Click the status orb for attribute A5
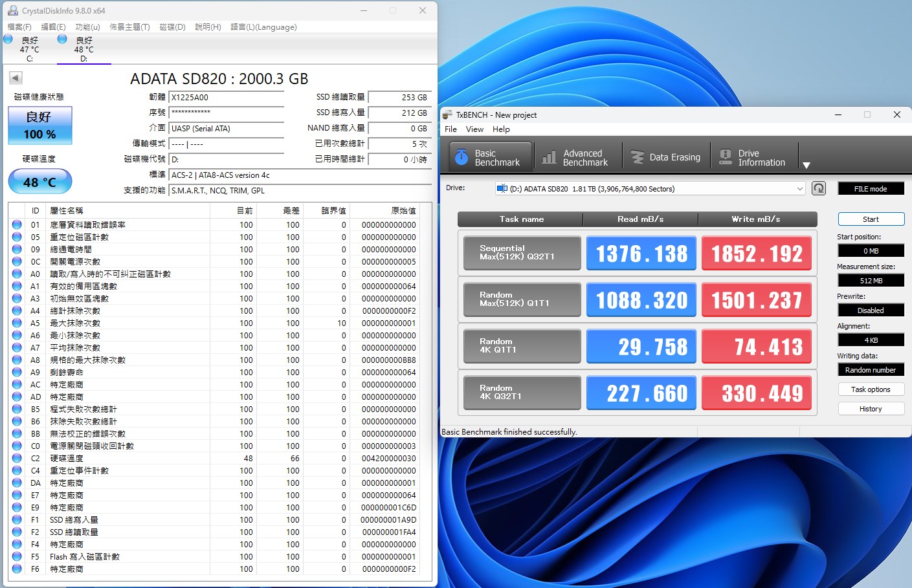 (x=17, y=323)
